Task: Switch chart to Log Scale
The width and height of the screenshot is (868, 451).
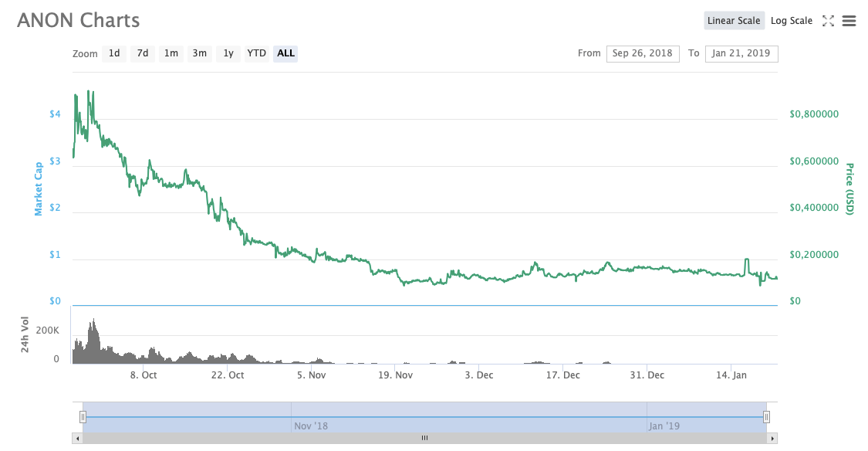Action: coord(791,21)
